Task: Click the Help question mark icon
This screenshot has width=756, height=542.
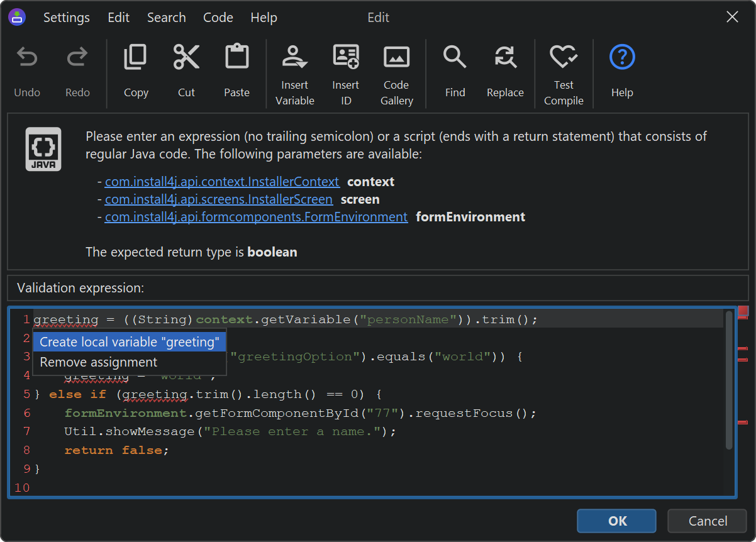Action: click(x=622, y=58)
